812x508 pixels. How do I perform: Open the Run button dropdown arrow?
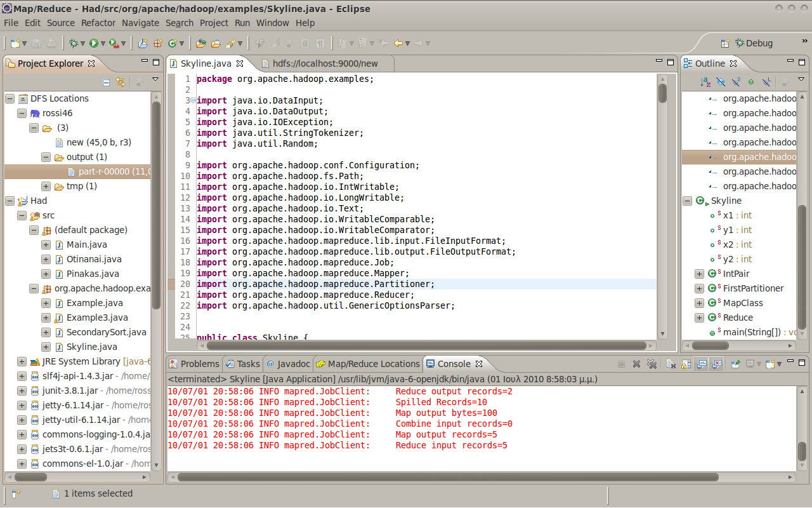tap(103, 44)
